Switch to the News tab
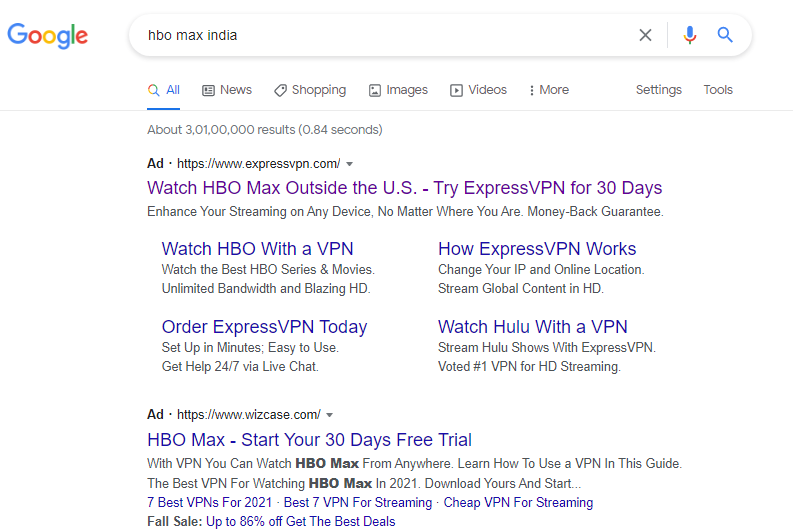The image size is (793, 531). (227, 90)
